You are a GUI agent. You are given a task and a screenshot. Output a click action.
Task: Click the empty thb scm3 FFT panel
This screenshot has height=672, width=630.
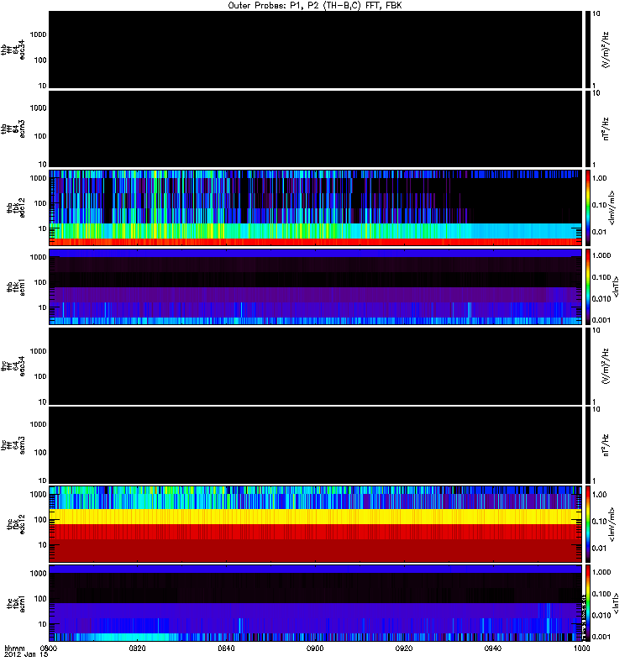(315, 128)
